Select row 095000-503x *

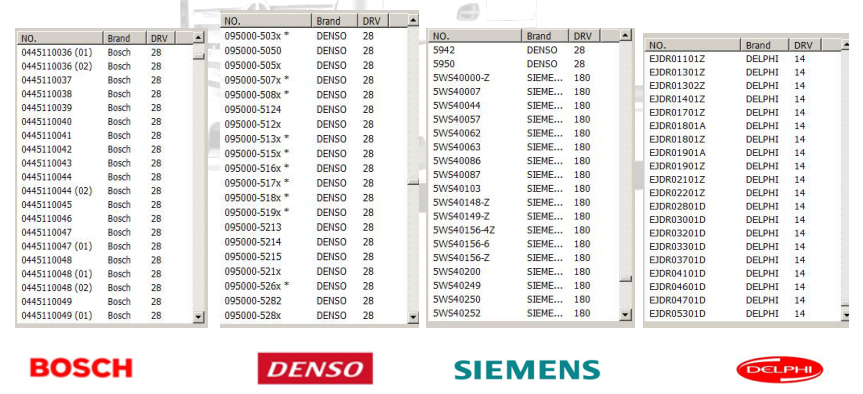[314, 36]
